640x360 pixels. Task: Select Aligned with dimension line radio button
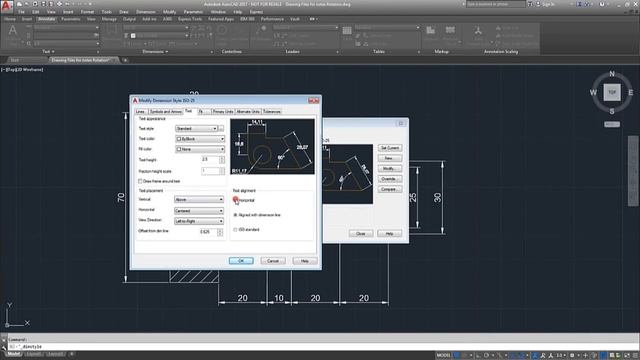pyautogui.click(x=235, y=215)
